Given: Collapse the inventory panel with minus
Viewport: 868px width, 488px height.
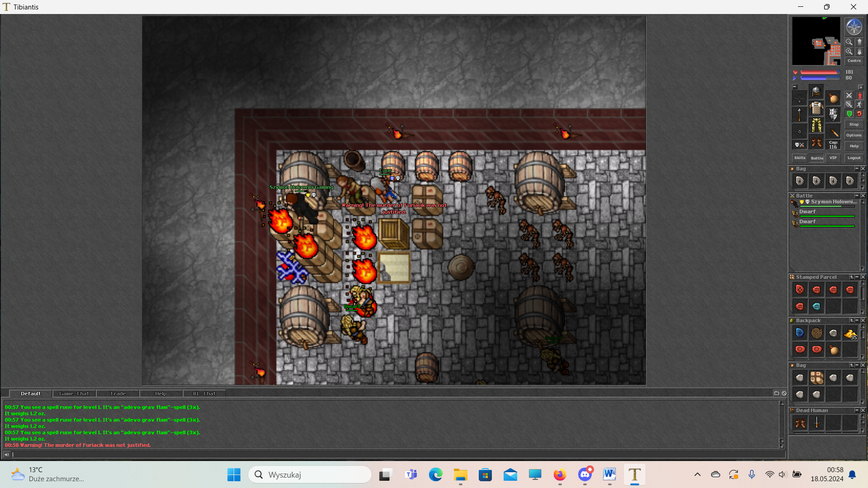Looking at the screenshot, I should pyautogui.click(x=794, y=87).
